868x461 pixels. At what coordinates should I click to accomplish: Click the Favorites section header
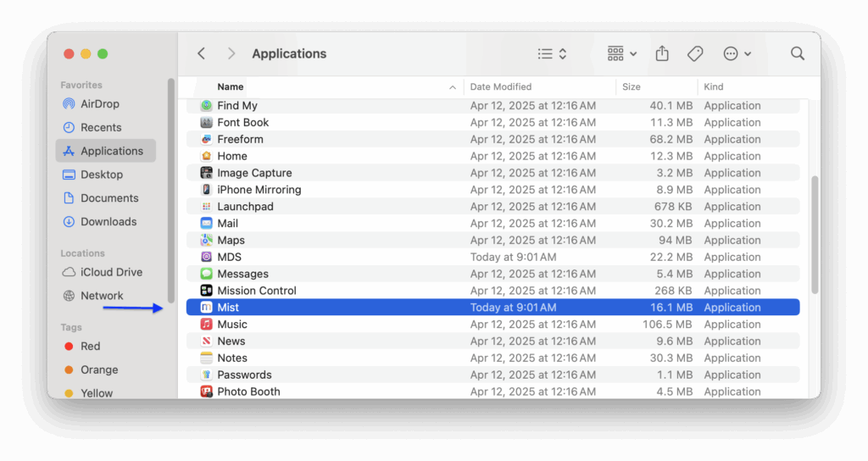81,85
